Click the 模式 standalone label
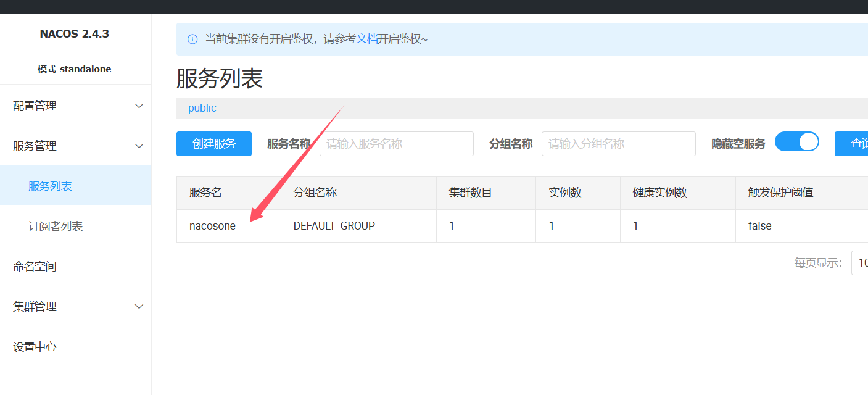The height and width of the screenshot is (395, 868). click(x=75, y=69)
